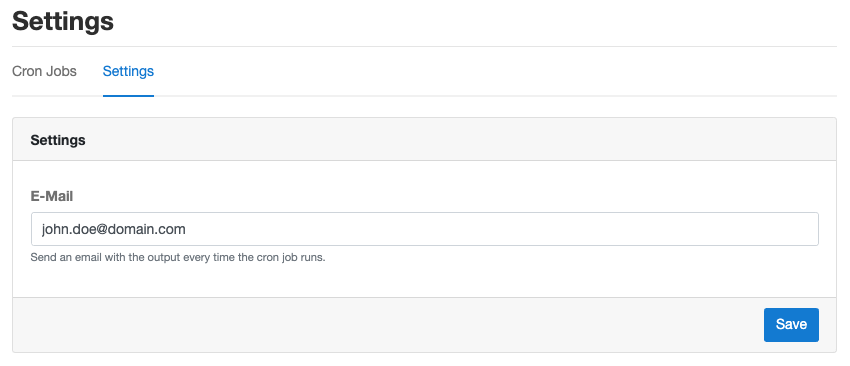Click the sentence starting 'Send an email'

pyautogui.click(x=178, y=258)
